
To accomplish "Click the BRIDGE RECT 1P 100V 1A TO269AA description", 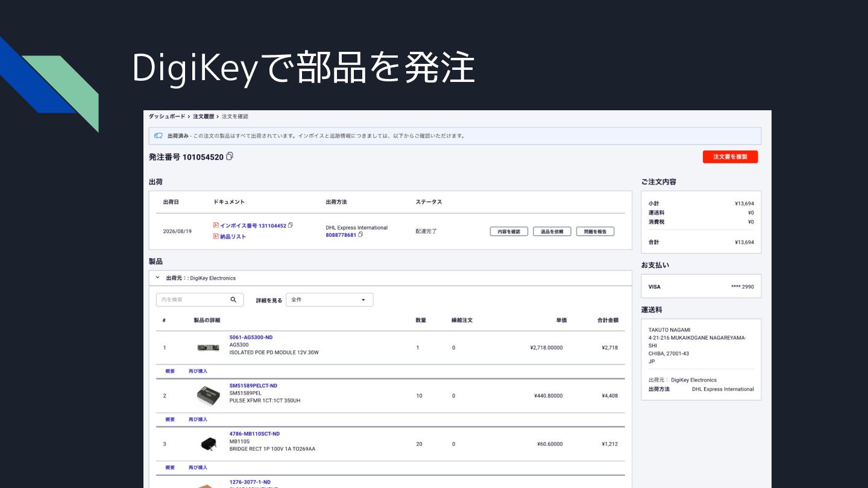I will pos(272,449).
